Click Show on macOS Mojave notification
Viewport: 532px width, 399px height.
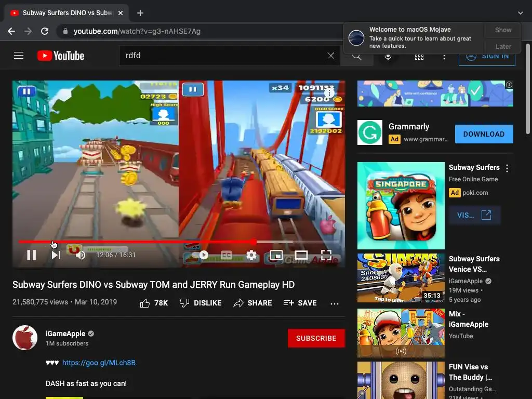(503, 30)
